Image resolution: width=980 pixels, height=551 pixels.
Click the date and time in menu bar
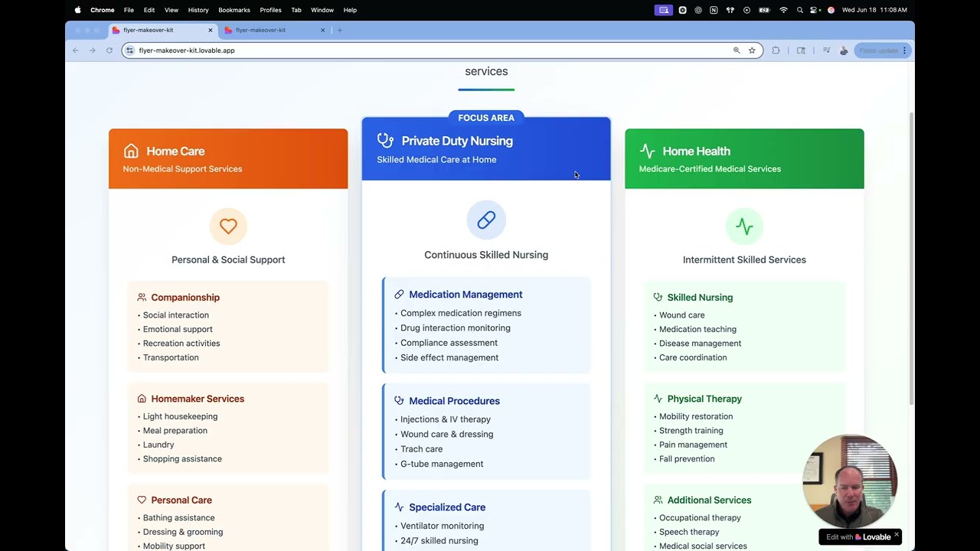coord(874,10)
